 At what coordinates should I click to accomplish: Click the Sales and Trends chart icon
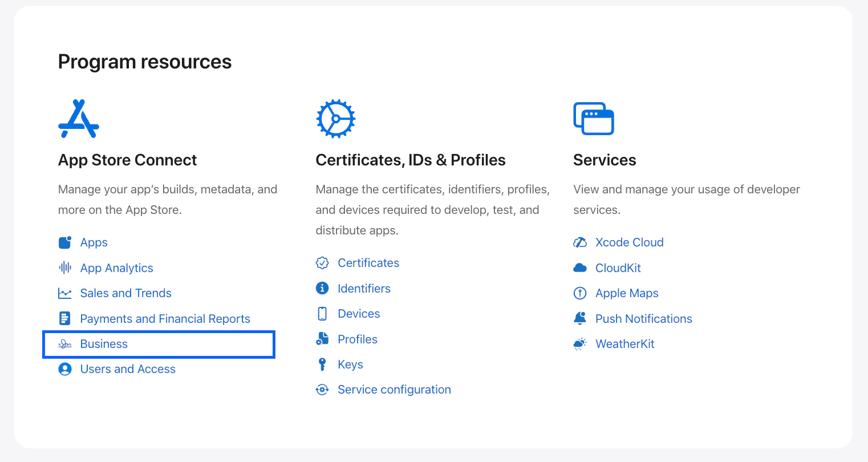(x=64, y=293)
